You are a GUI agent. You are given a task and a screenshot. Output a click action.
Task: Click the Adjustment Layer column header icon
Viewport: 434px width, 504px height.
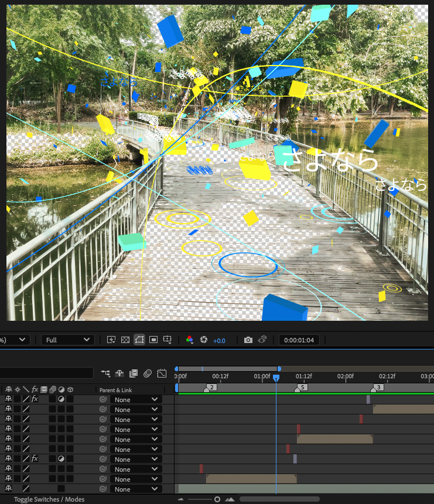tap(61, 390)
